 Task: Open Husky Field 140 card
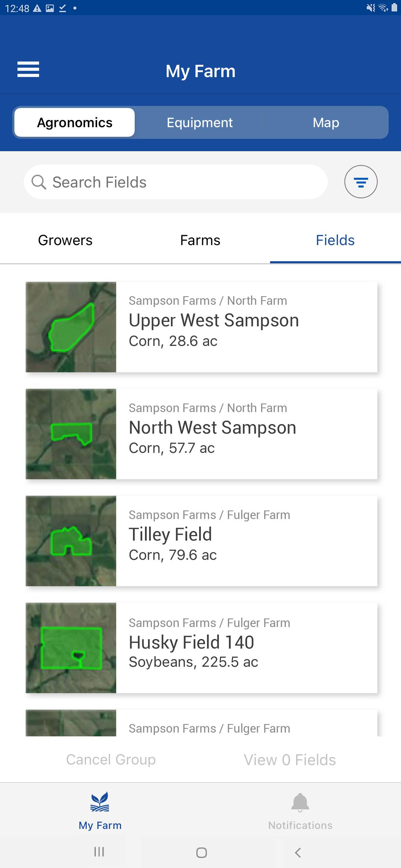point(202,648)
